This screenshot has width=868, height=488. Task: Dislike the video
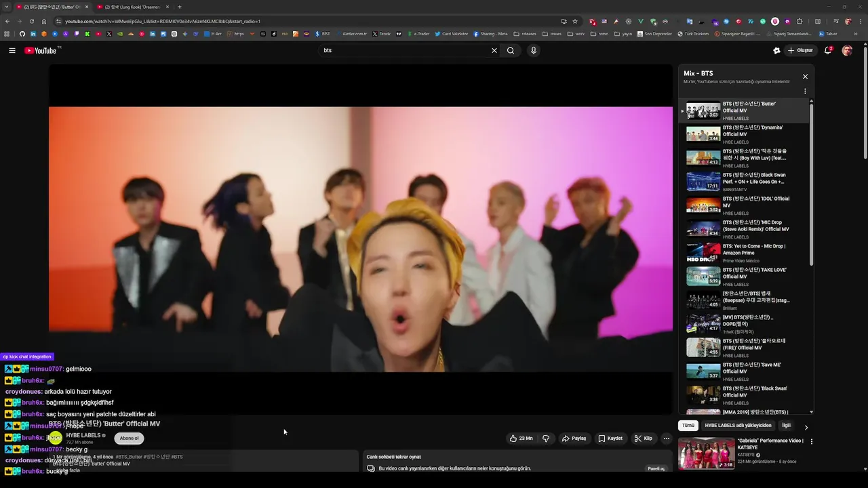pyautogui.click(x=546, y=439)
